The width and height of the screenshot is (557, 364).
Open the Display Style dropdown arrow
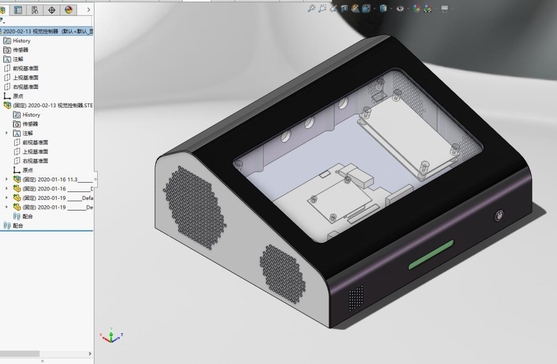click(x=391, y=9)
